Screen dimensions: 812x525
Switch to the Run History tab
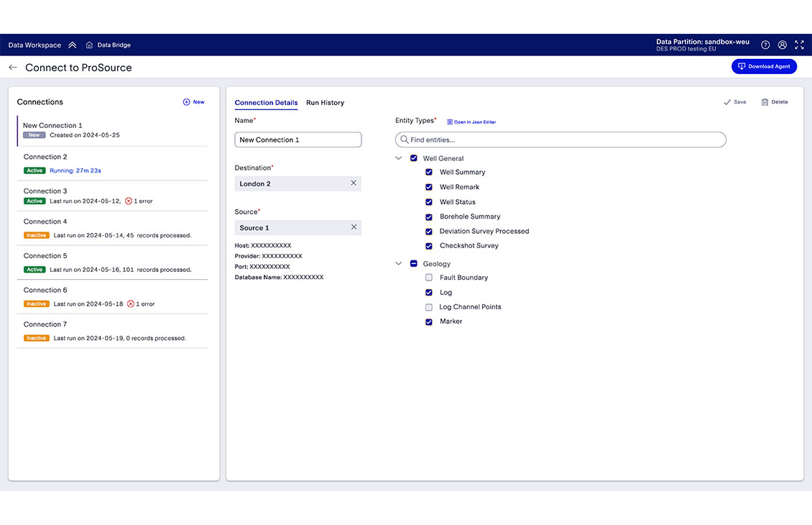coord(325,103)
